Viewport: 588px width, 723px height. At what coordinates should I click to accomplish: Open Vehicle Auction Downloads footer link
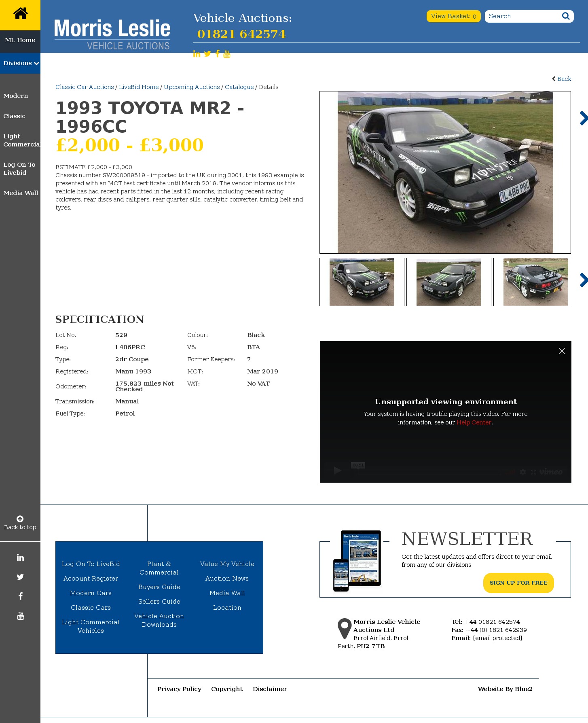(x=159, y=620)
